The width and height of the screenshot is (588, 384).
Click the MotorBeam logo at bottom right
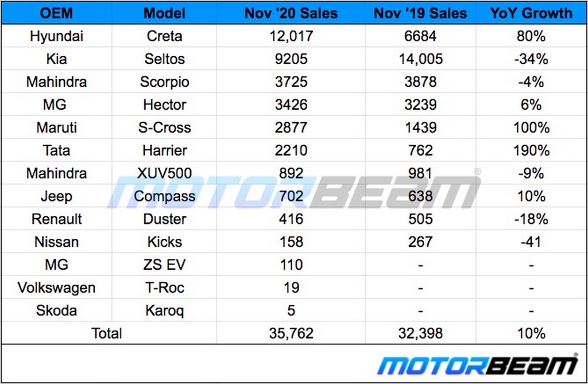pos(477,365)
